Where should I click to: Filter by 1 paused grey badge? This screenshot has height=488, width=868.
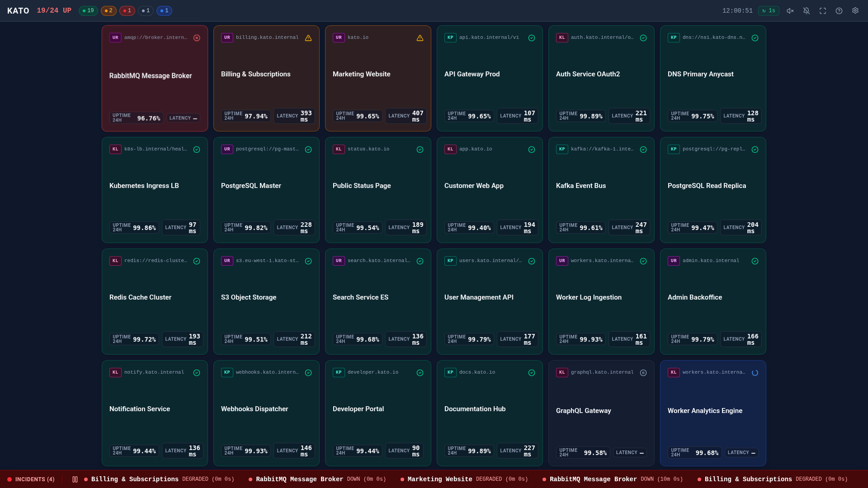pos(146,11)
